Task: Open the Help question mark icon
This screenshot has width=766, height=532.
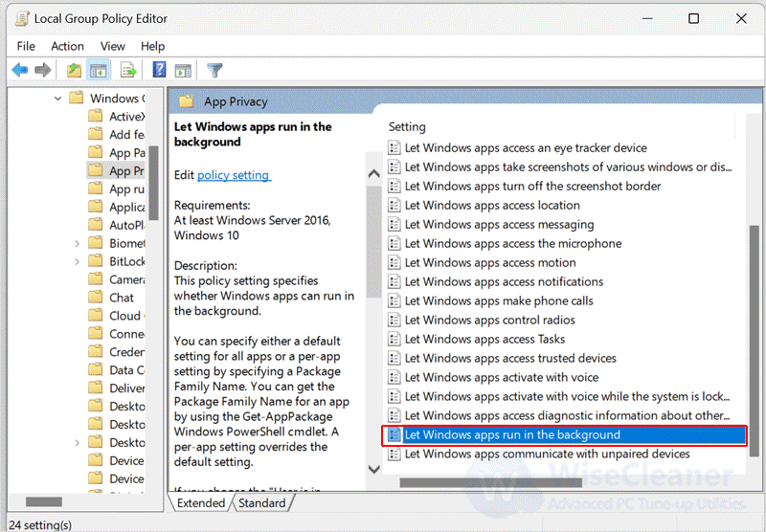Action: 159,70
